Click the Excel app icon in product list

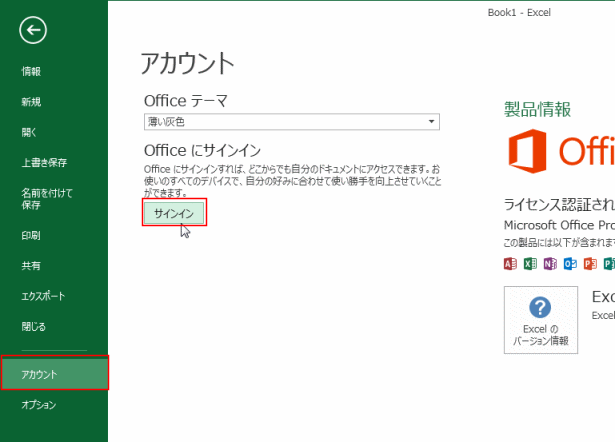[x=530, y=264]
